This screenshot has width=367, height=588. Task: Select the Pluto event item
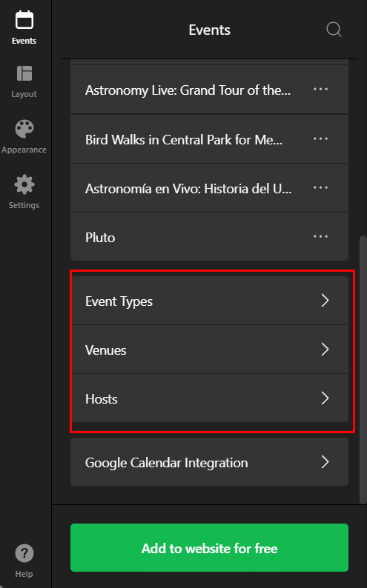tap(209, 237)
